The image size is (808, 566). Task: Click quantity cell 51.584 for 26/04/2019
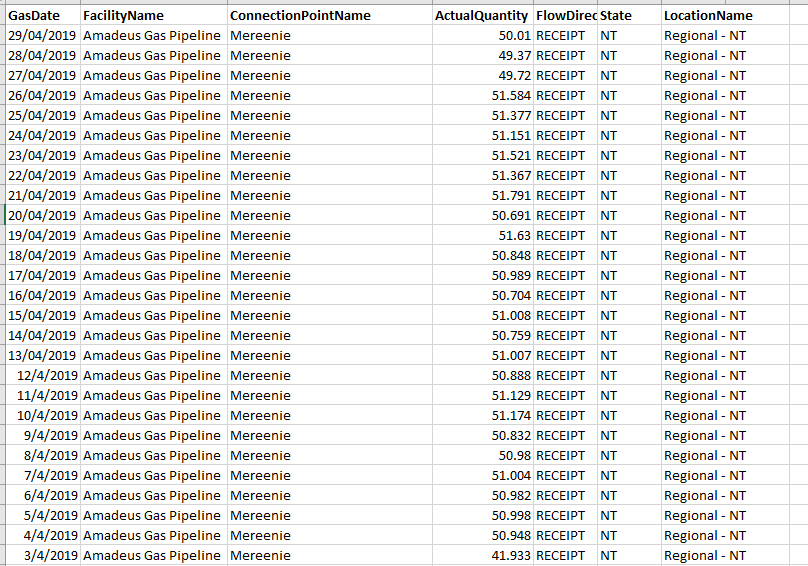click(482, 95)
